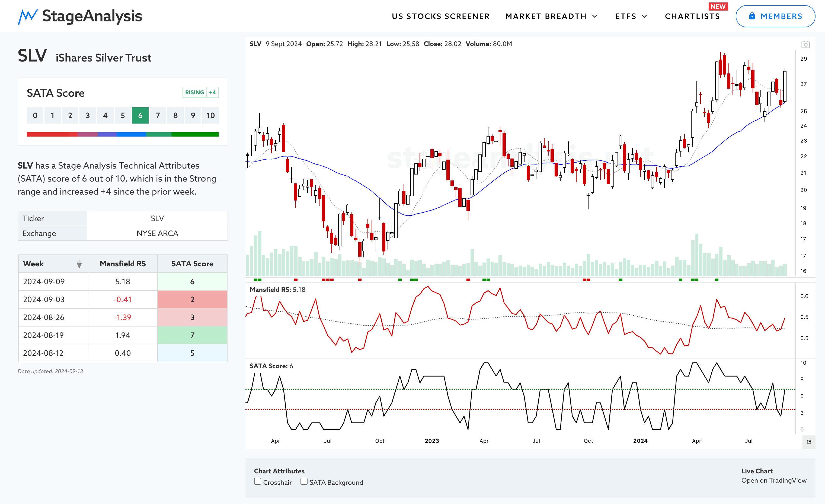The image size is (825, 504).
Task: Click the 2024-09-09 week row
Action: coord(123,282)
